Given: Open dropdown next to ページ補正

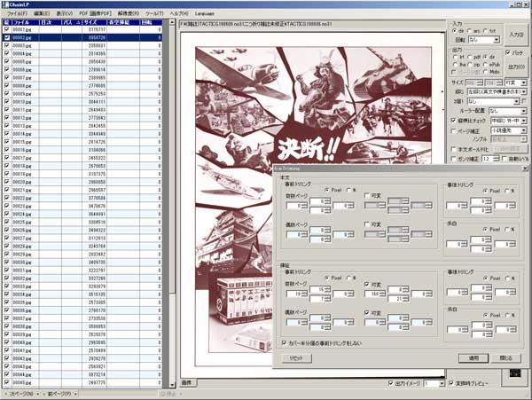Looking at the screenshot, I should point(509,130).
